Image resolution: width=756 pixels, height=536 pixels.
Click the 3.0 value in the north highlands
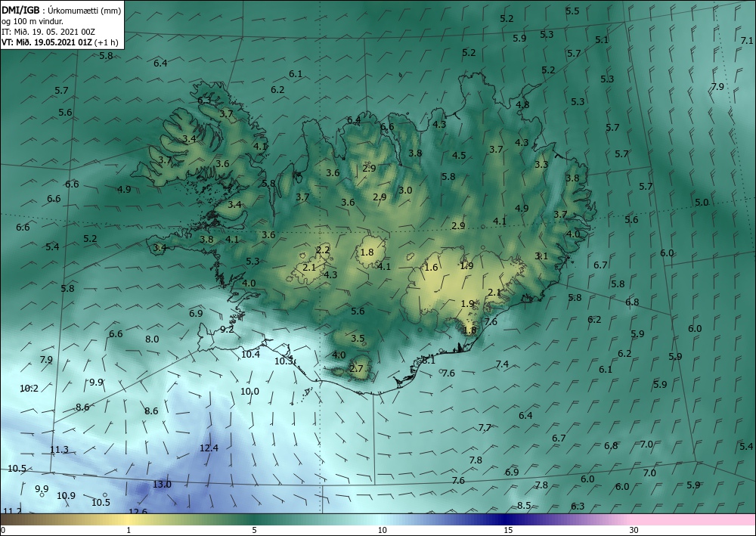tap(405, 190)
